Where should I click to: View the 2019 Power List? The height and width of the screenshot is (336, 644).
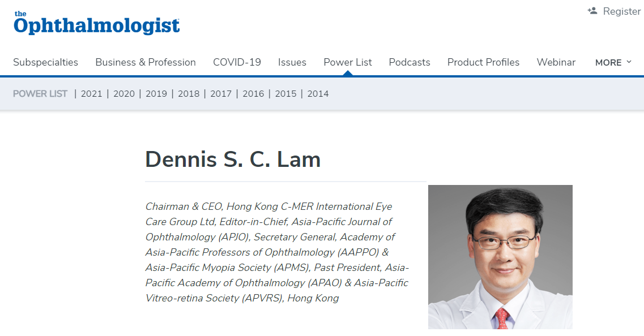click(x=156, y=94)
